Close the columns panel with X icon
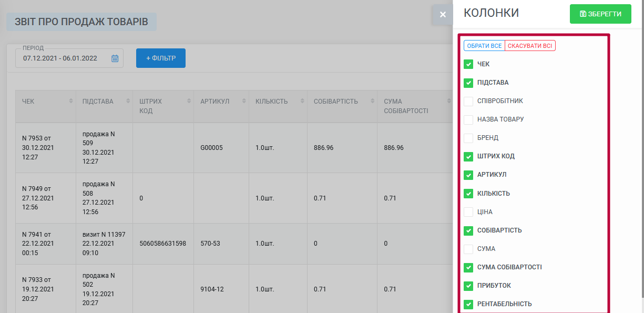Image resolution: width=644 pixels, height=313 pixels. (x=443, y=15)
